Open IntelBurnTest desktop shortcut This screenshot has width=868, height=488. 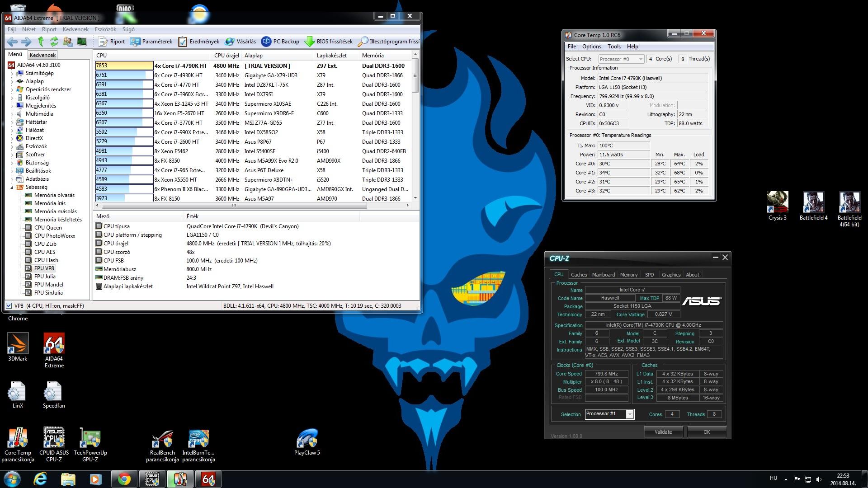point(198,445)
